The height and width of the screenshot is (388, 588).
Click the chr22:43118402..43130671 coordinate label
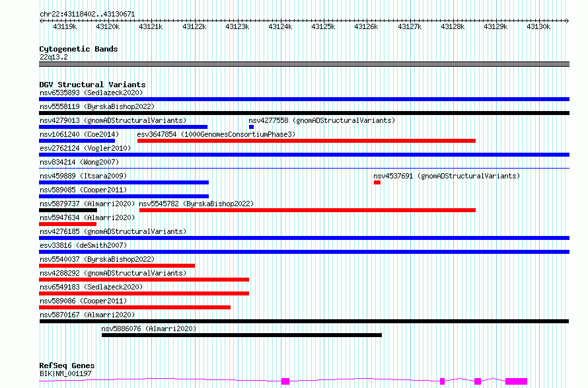[87, 14]
